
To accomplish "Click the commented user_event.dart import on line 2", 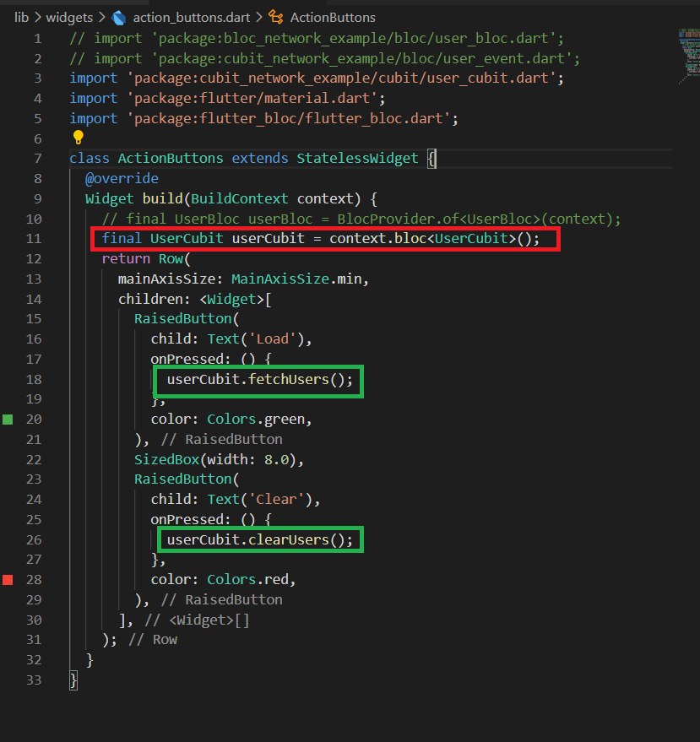I will point(325,58).
